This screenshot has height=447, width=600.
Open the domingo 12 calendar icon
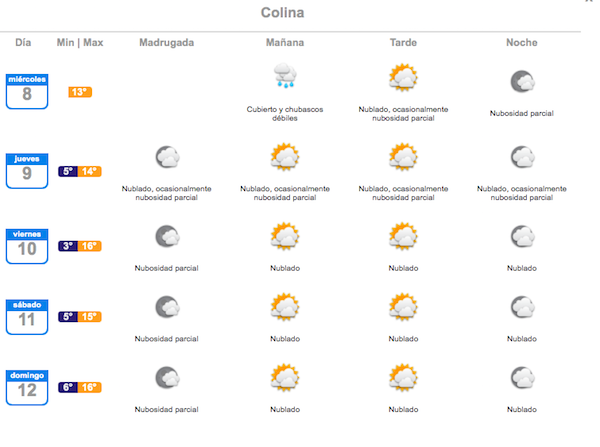click(27, 387)
